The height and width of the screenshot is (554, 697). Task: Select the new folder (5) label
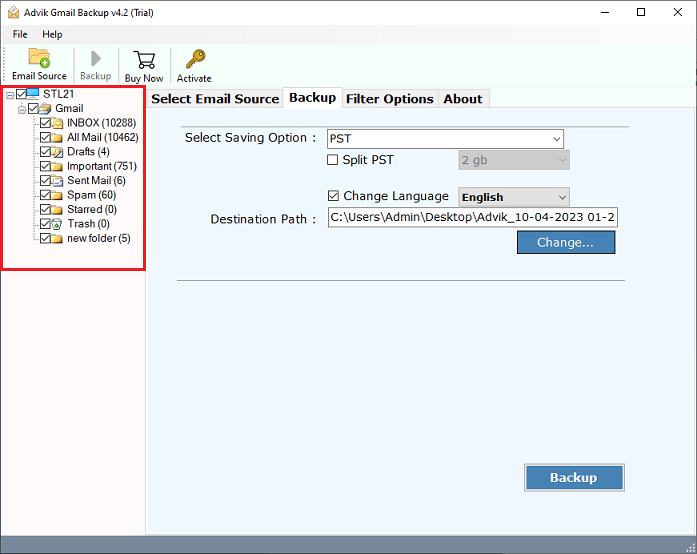99,238
